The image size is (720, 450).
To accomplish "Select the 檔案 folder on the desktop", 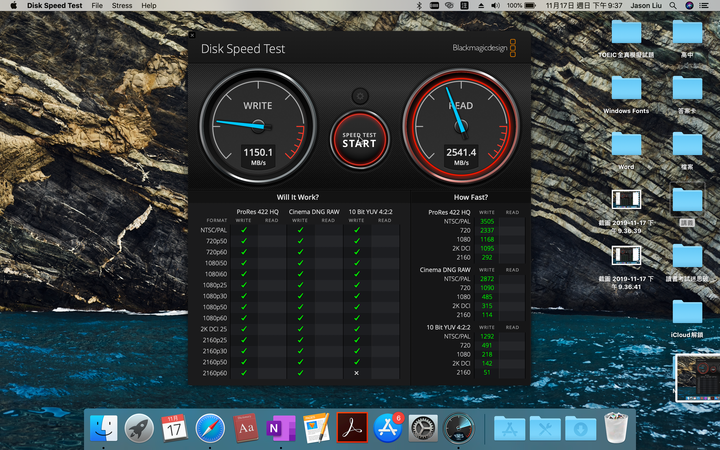I will [687, 144].
